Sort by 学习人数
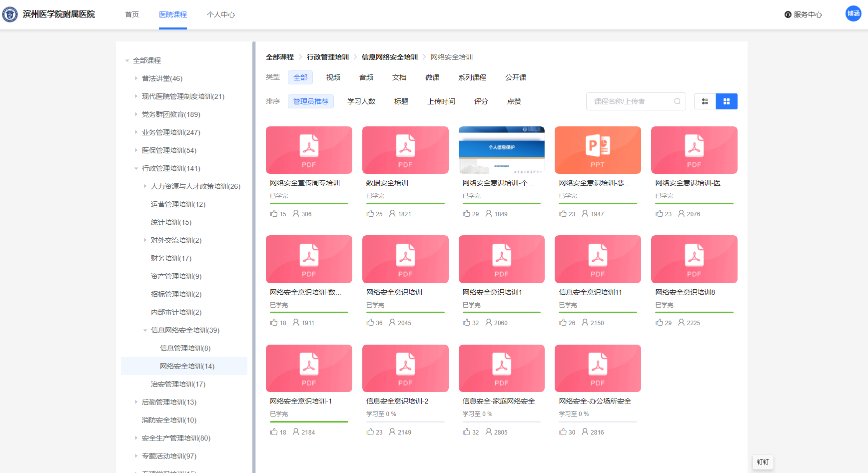Image resolution: width=868 pixels, height=473 pixels. [361, 101]
